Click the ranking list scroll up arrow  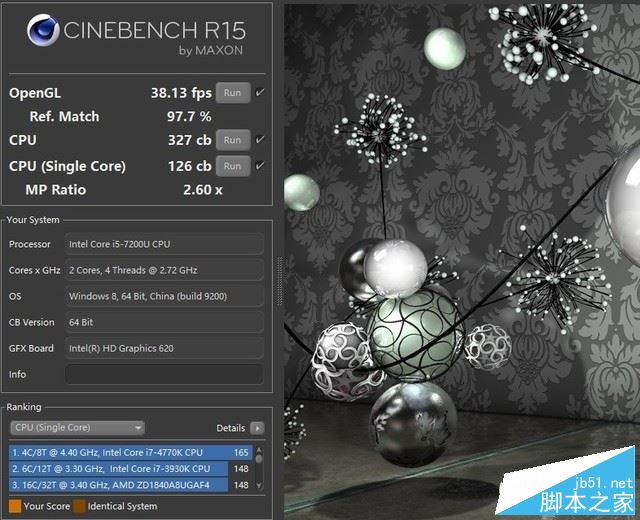click(258, 450)
